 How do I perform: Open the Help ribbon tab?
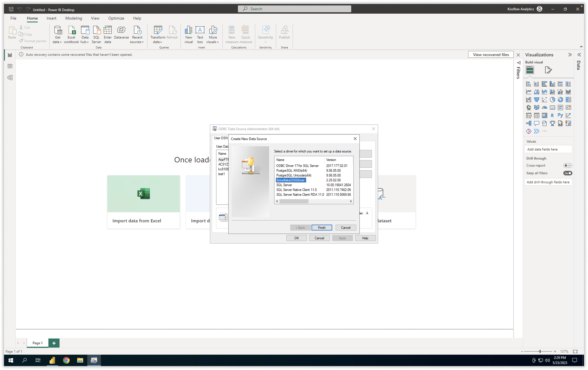(x=137, y=18)
